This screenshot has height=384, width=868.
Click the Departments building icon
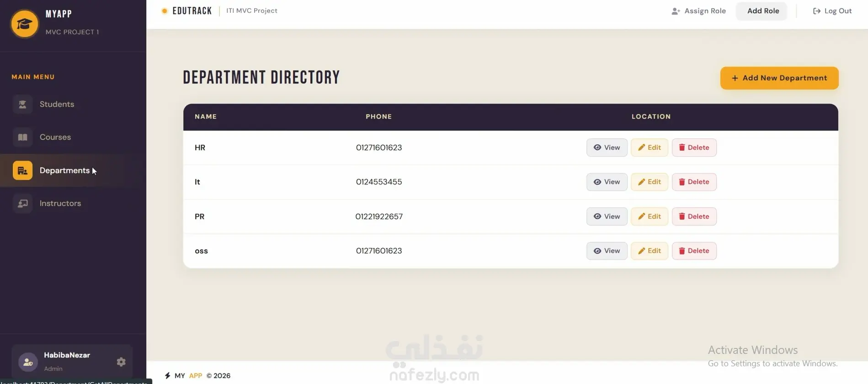pyautogui.click(x=22, y=170)
